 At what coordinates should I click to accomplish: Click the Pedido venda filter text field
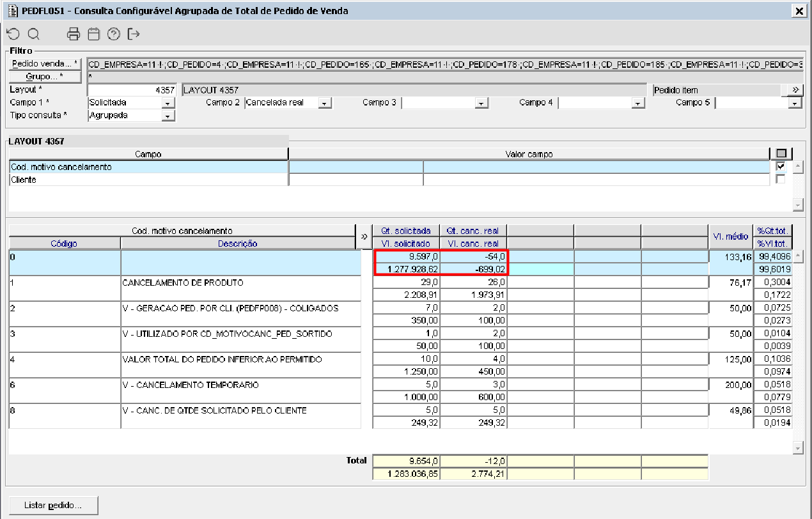click(x=445, y=64)
